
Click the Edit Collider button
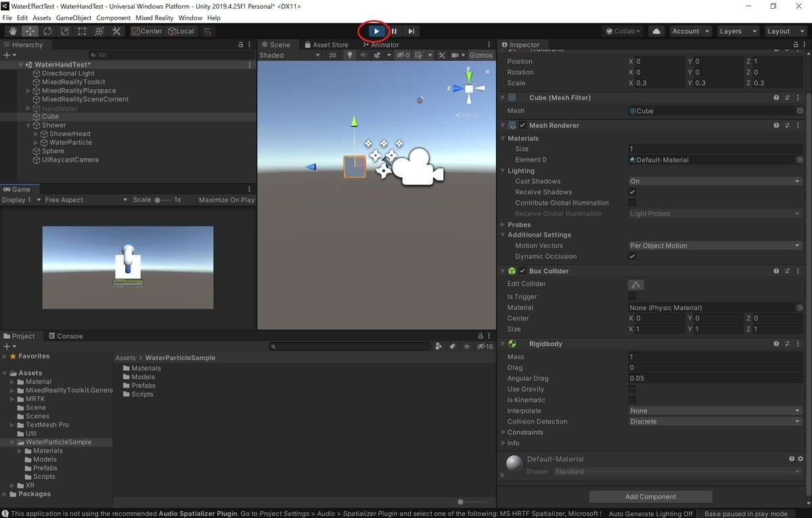635,285
